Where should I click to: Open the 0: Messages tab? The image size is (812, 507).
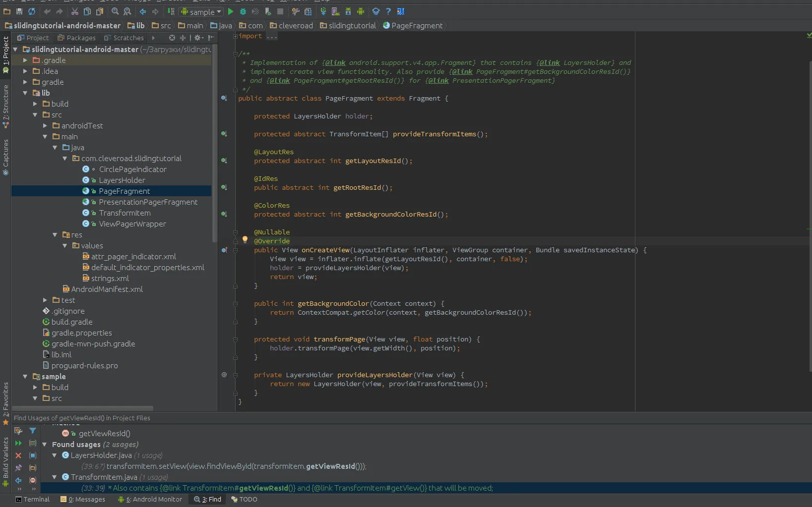point(83,499)
